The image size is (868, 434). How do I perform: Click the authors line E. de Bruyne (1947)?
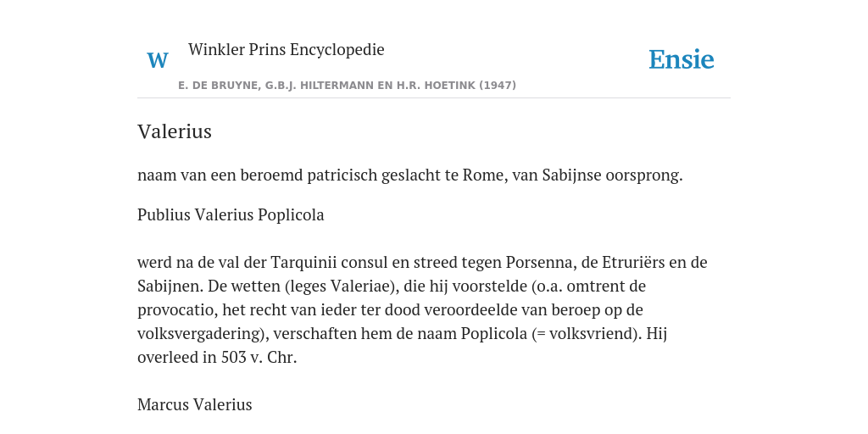click(347, 86)
